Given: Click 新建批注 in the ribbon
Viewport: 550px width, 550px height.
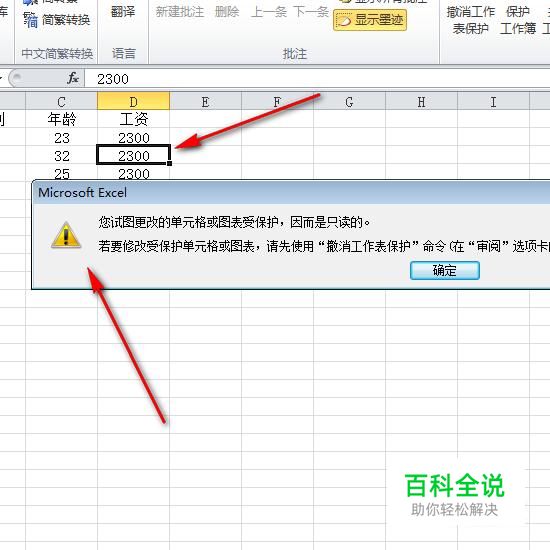Looking at the screenshot, I should 180,12.
